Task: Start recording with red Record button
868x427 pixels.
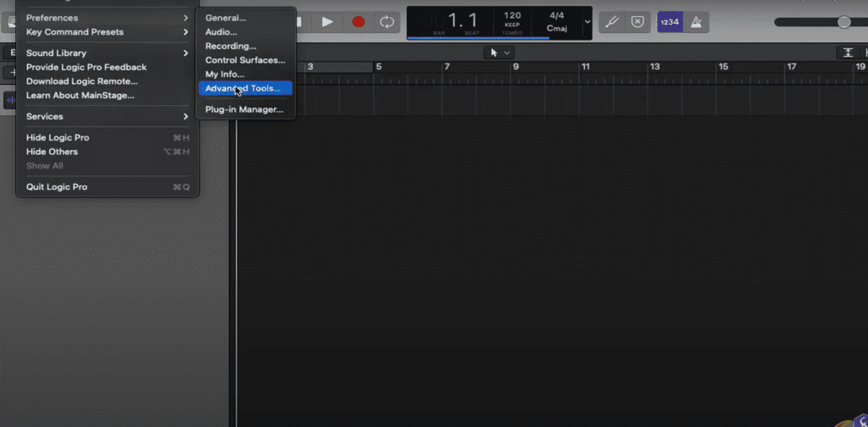Action: tap(359, 21)
